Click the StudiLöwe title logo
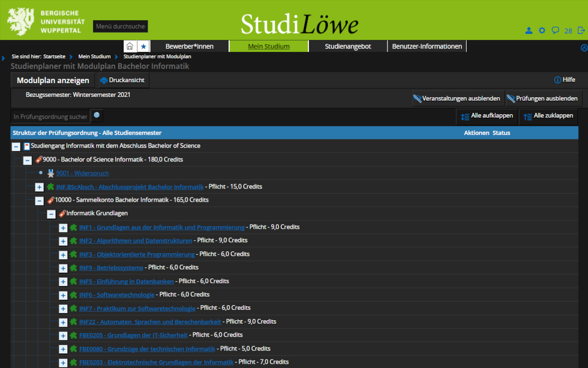The width and height of the screenshot is (588, 368). point(300,23)
